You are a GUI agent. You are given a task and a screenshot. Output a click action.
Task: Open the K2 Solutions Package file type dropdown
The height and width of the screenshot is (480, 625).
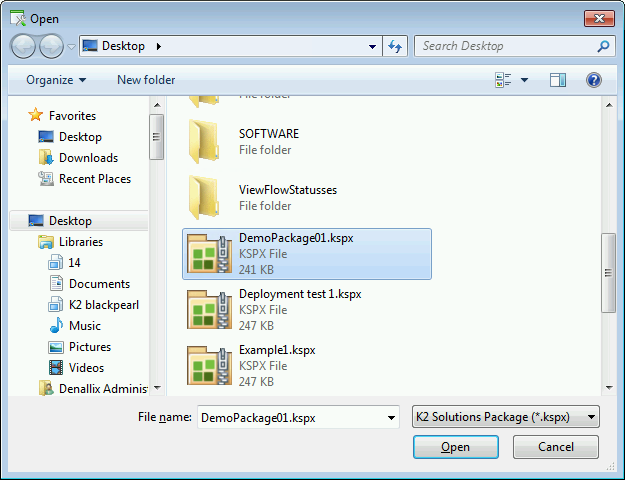point(505,417)
